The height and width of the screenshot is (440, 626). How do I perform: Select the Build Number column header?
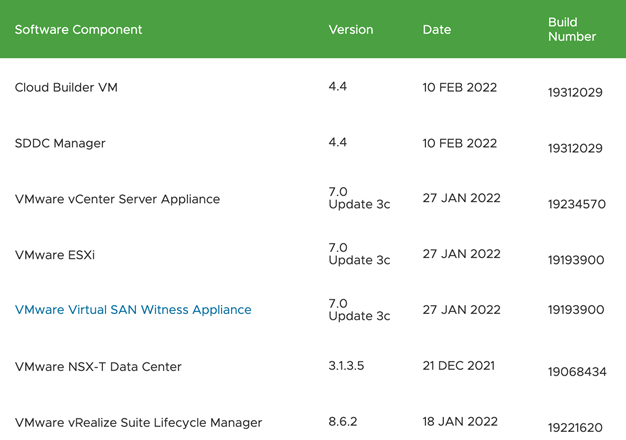572,29
